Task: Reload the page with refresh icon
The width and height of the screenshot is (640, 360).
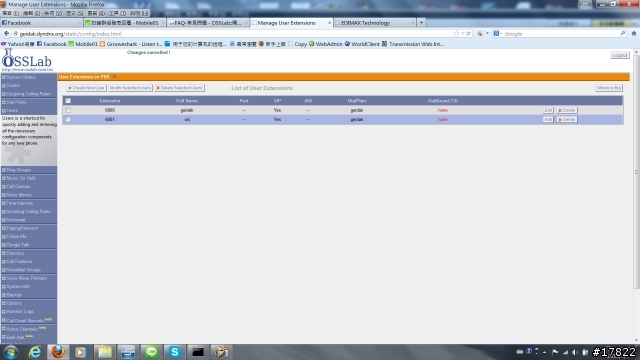Action: pyautogui.click(x=469, y=33)
